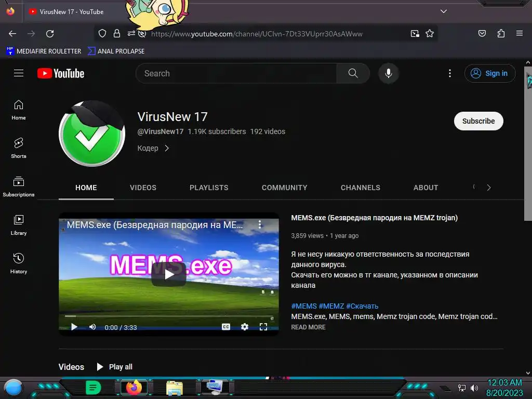Open MEDIAFIRE ROULETTER bookmark
532x399 pixels.
[44, 51]
